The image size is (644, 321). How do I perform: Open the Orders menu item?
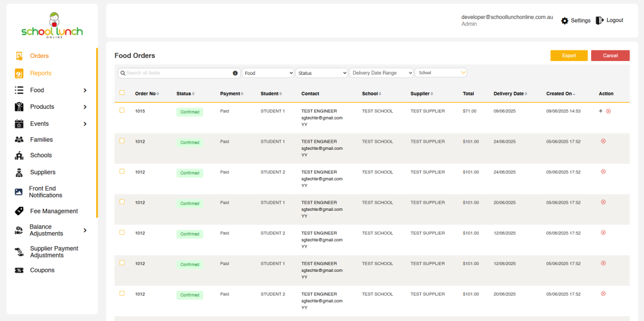pyautogui.click(x=40, y=56)
